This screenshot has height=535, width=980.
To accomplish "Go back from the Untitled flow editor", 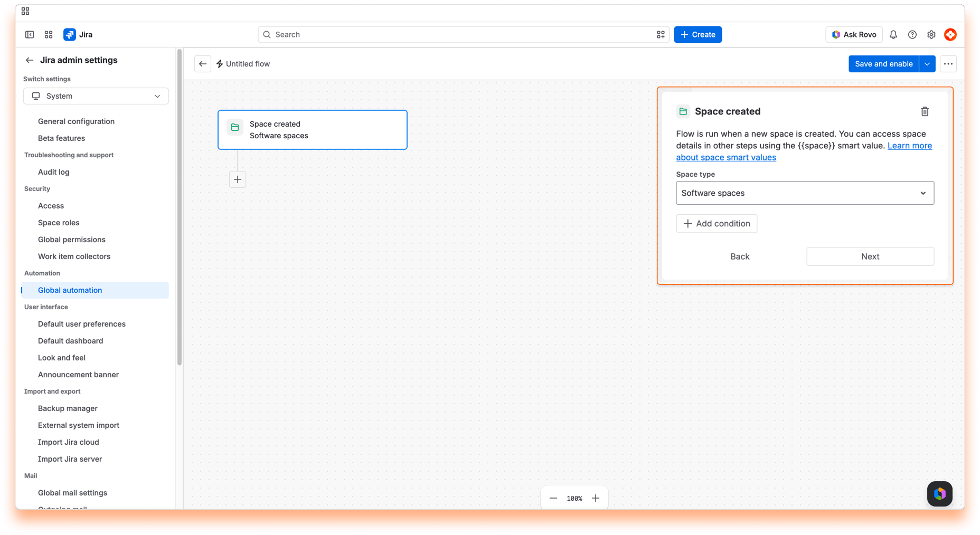I will 203,64.
